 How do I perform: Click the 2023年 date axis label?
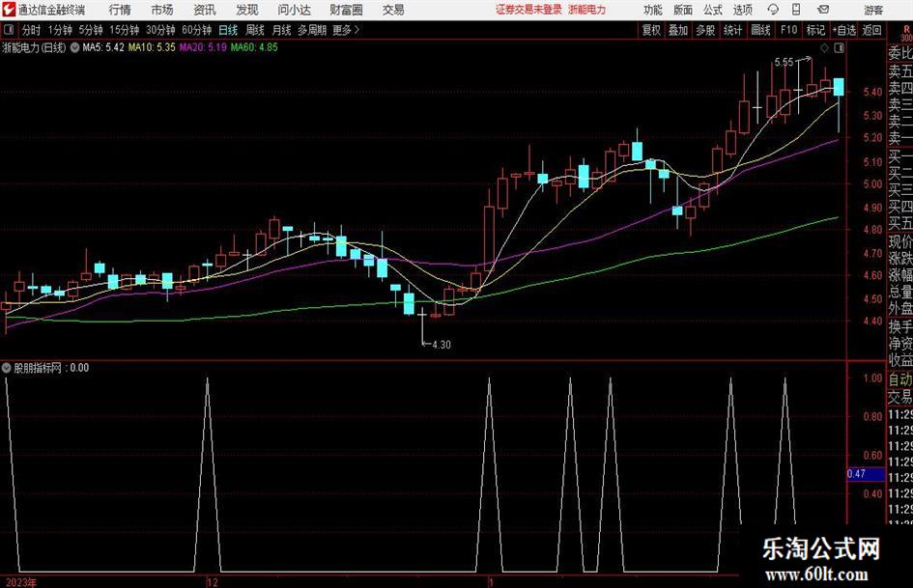(x=21, y=582)
